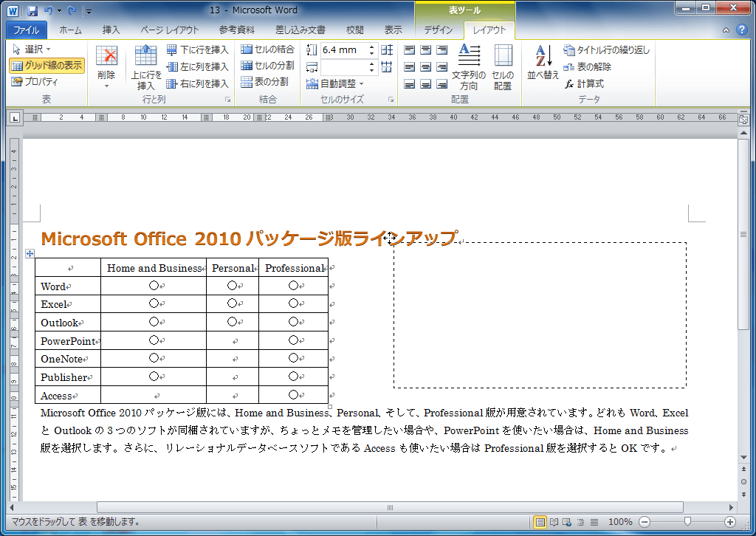
Task: Switch to Full Screen Reading view
Action: (x=554, y=522)
